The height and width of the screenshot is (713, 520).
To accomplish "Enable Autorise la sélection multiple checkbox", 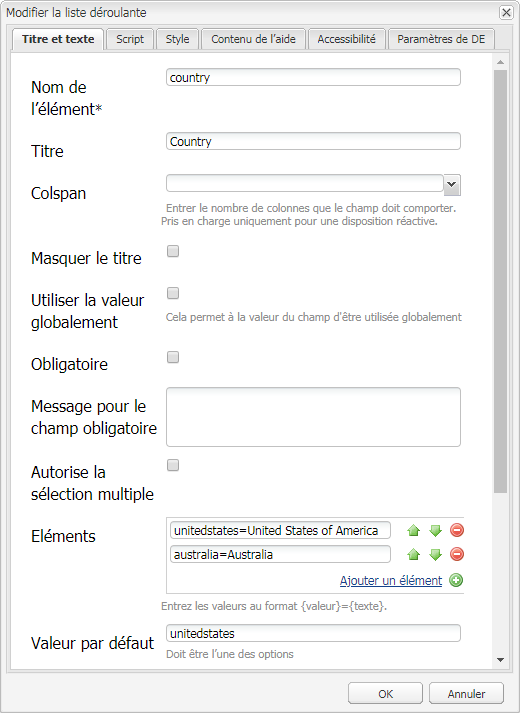I will pos(173,465).
